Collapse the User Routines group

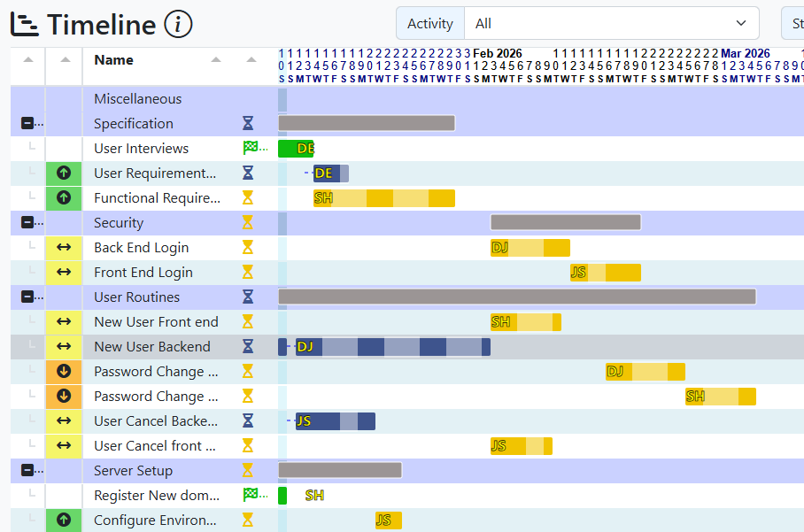pyautogui.click(x=27, y=297)
